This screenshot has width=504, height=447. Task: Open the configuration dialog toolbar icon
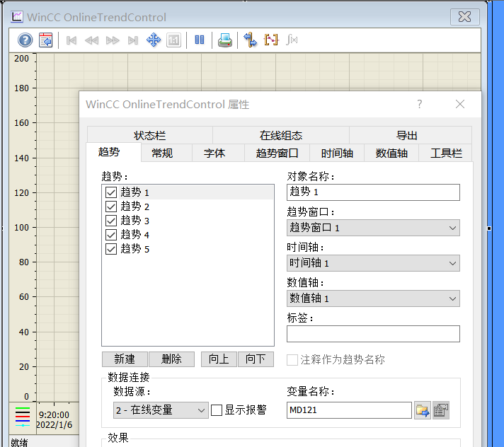45,40
